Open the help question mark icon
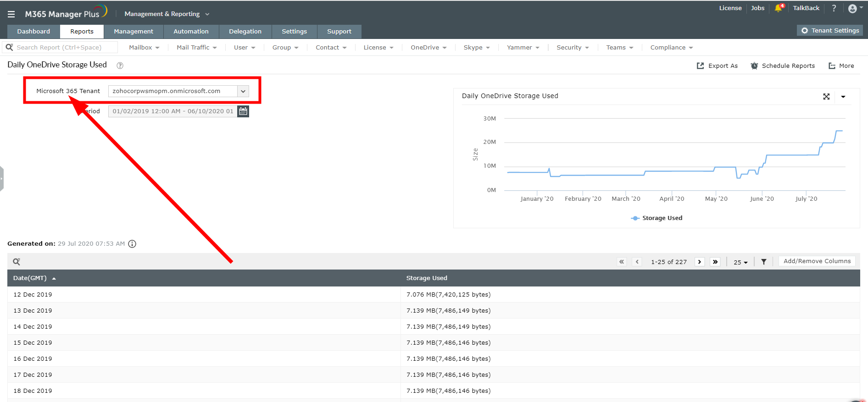The height and width of the screenshot is (402, 868). [834, 8]
